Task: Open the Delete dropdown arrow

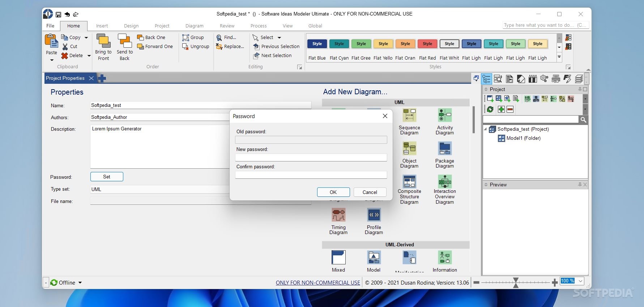Action: pos(89,56)
